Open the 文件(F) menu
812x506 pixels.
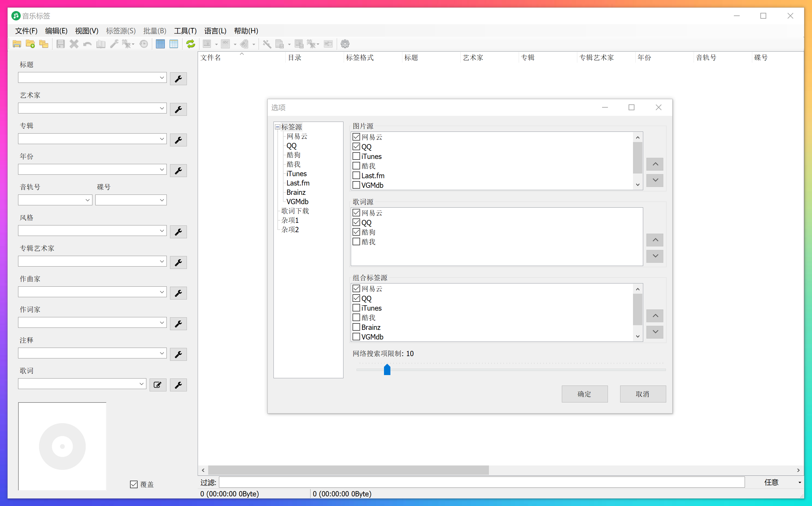pos(26,31)
